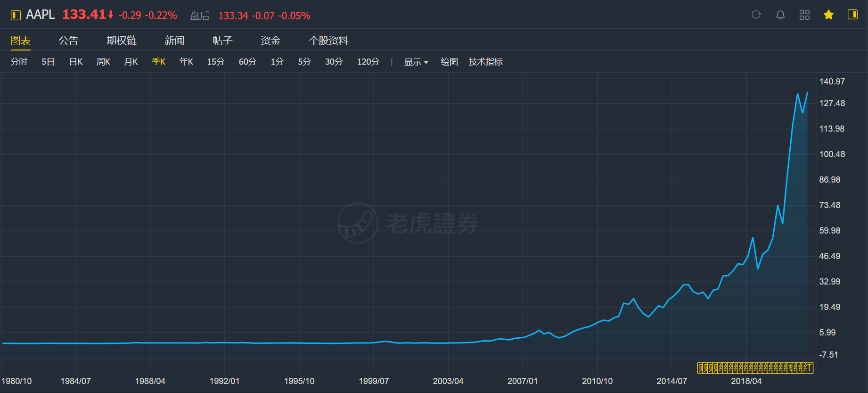
Task: Click the 2007/01 date axis label
Action: click(523, 381)
